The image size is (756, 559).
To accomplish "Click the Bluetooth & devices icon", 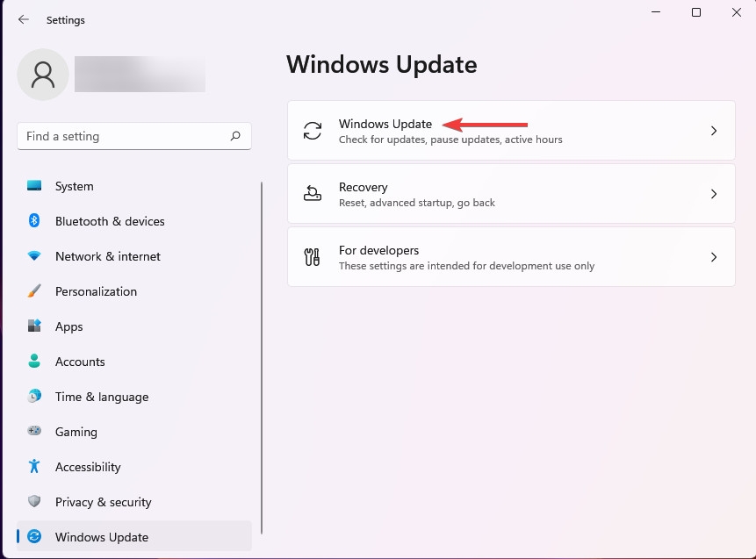I will click(35, 221).
